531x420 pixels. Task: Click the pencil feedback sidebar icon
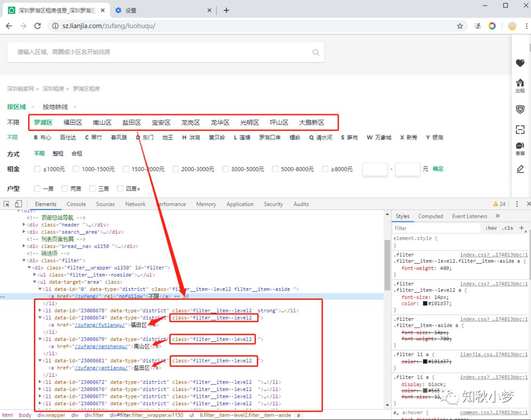tap(520, 169)
